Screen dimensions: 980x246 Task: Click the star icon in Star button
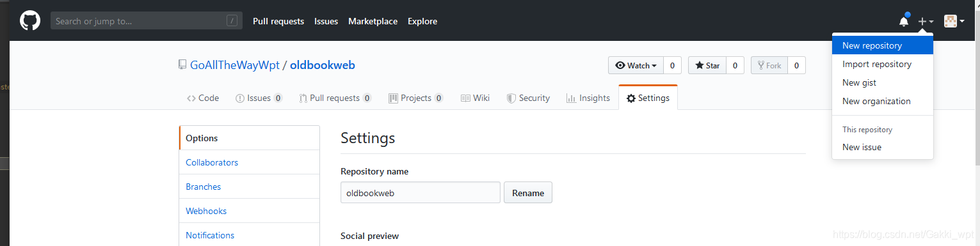tap(700, 65)
